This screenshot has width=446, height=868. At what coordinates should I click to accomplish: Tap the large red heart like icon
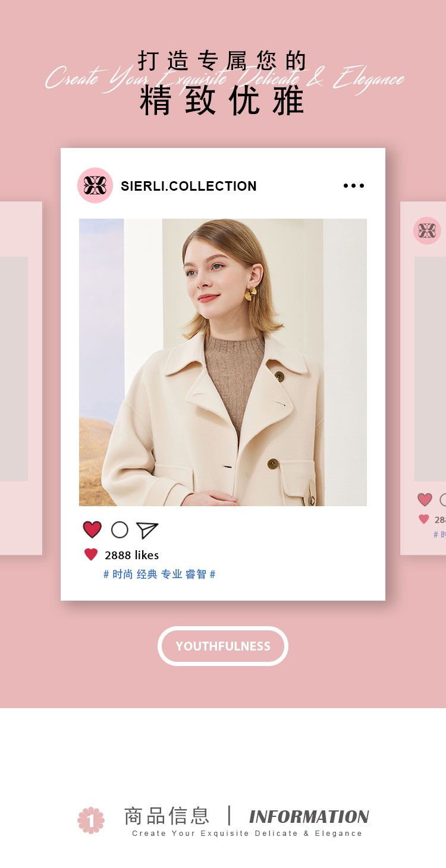point(92,529)
